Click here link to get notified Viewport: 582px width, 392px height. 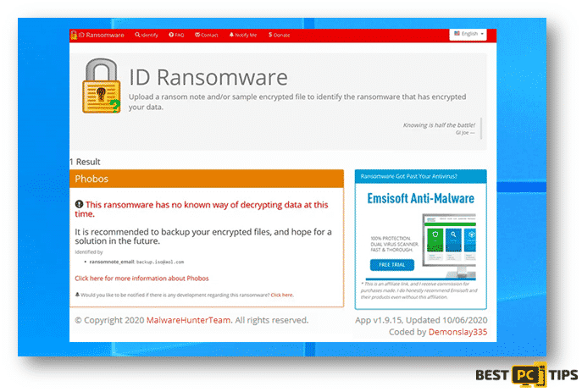(282, 295)
